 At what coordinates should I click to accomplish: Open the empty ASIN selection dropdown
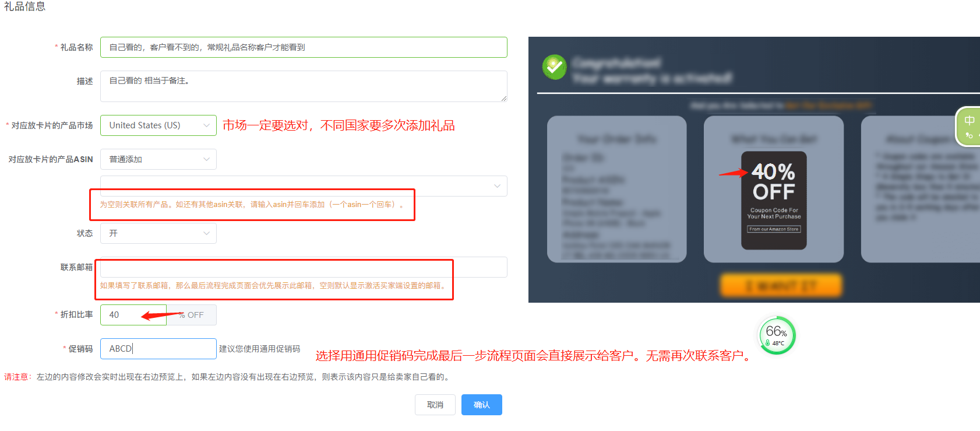click(x=304, y=186)
